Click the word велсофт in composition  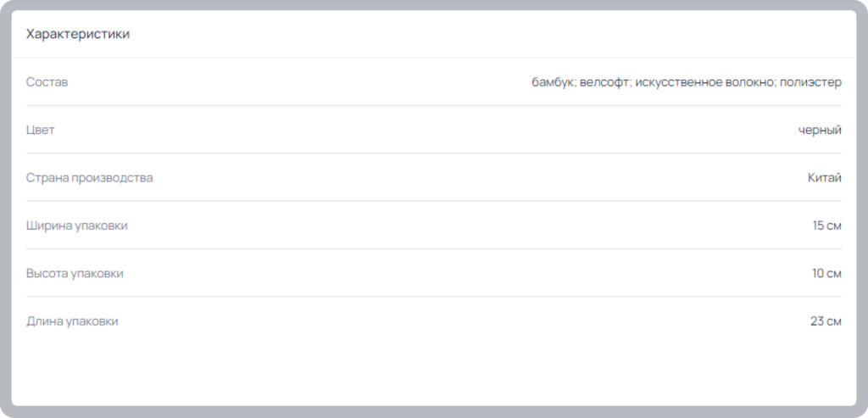(x=604, y=82)
